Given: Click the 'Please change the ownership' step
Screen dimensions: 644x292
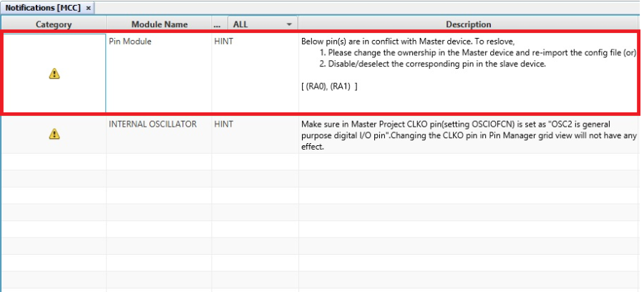Looking at the screenshot, I should [x=478, y=53].
